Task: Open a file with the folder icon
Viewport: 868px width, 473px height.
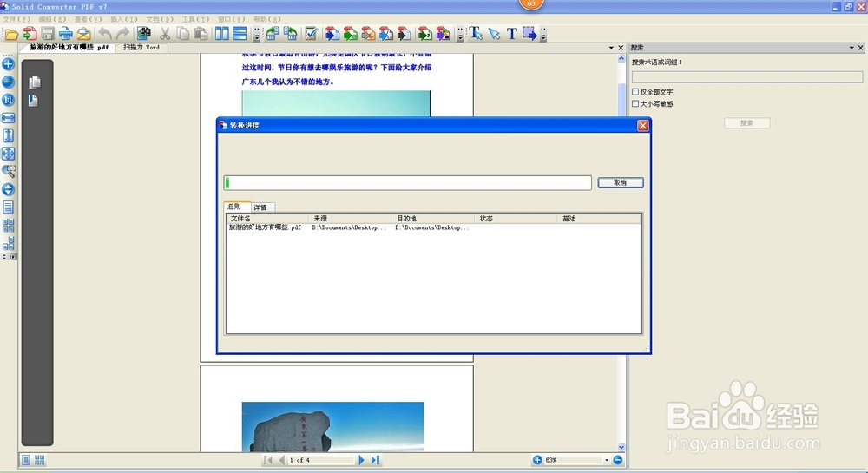Action: click(11, 35)
